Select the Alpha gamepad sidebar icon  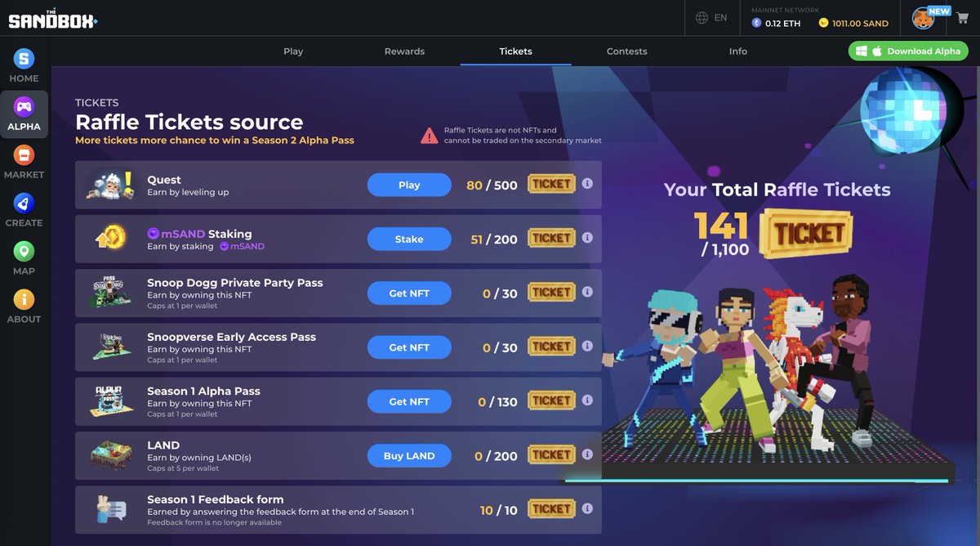pos(24,107)
